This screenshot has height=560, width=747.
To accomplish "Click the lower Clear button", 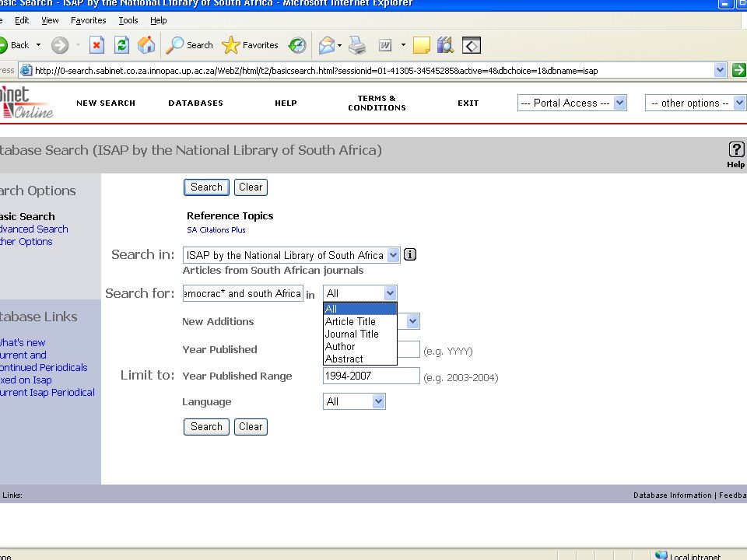I will coord(251,427).
